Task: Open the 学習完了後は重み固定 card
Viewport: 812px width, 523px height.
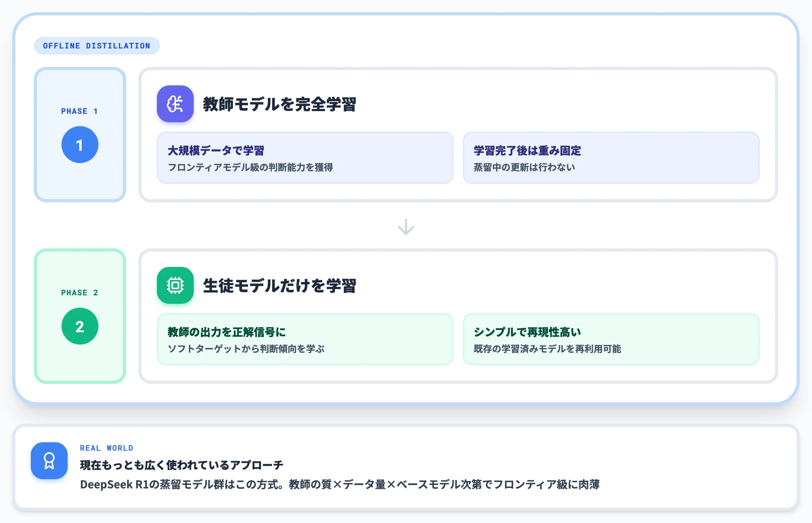Action: tap(611, 158)
